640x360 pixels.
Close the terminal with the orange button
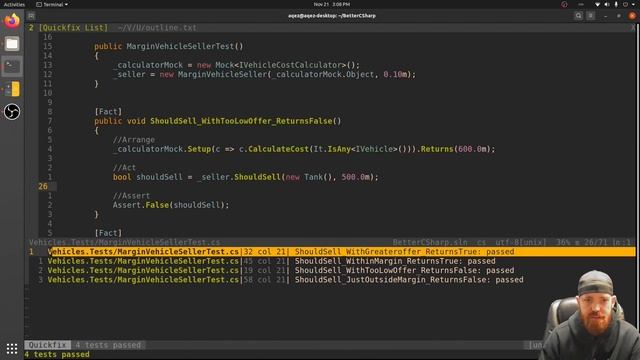(x=632, y=16)
